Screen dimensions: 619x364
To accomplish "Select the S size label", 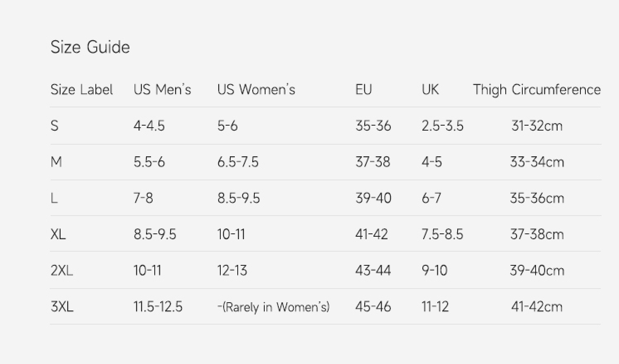I will pyautogui.click(x=54, y=126).
